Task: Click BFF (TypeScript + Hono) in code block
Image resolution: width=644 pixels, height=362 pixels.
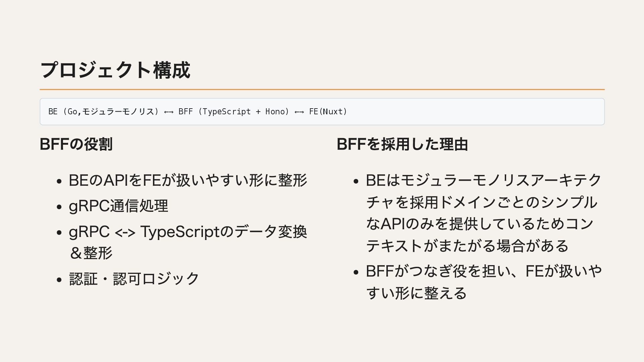Action: tap(234, 112)
